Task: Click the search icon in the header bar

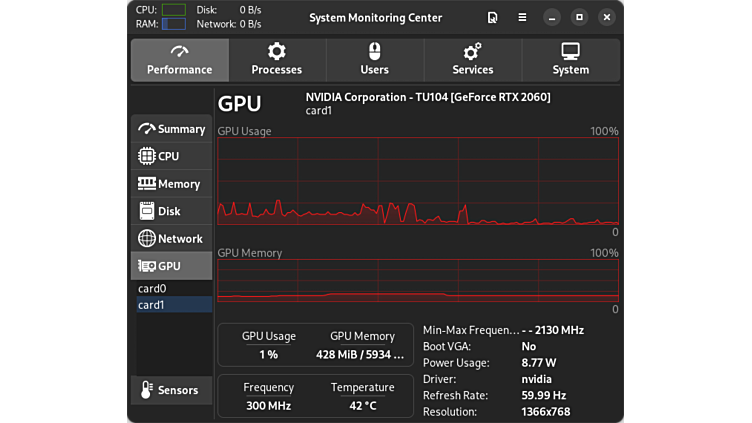Action: point(492,18)
